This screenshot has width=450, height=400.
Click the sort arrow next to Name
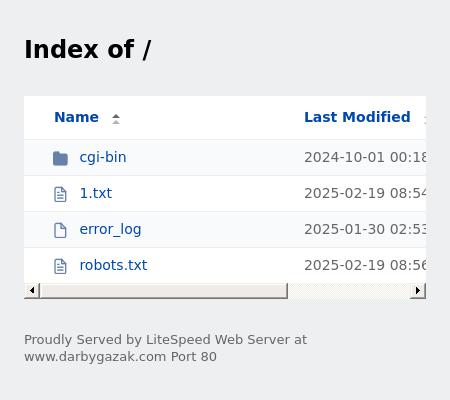click(116, 119)
